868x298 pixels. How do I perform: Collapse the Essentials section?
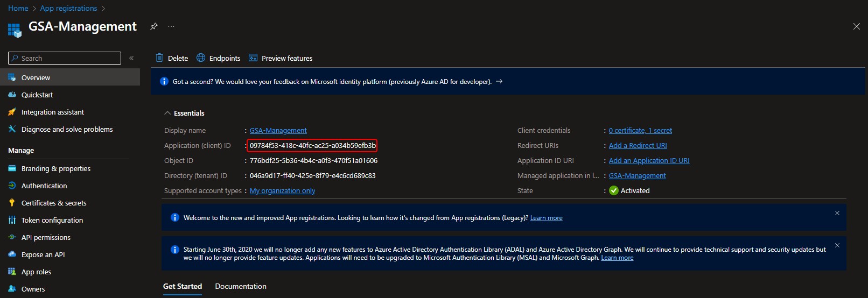click(x=167, y=113)
